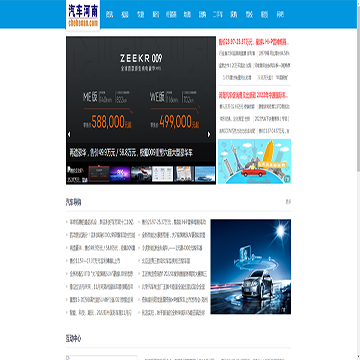
Task: Open the 汽车导购 section heading
Action: (x=74, y=202)
